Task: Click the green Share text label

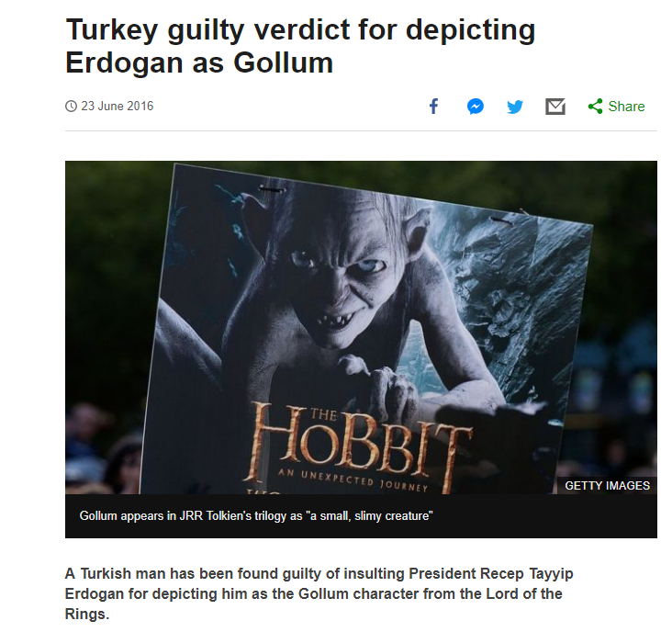Action: [626, 107]
